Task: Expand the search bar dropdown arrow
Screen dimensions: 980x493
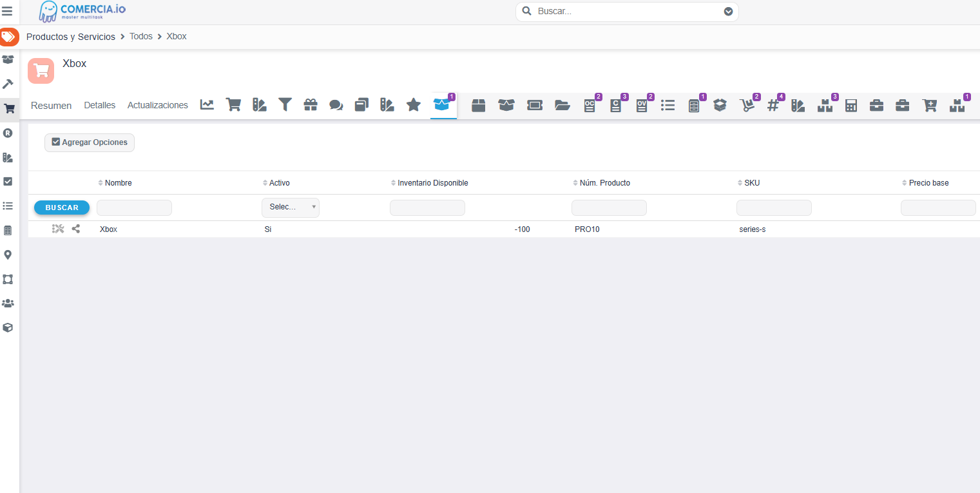Action: point(728,12)
